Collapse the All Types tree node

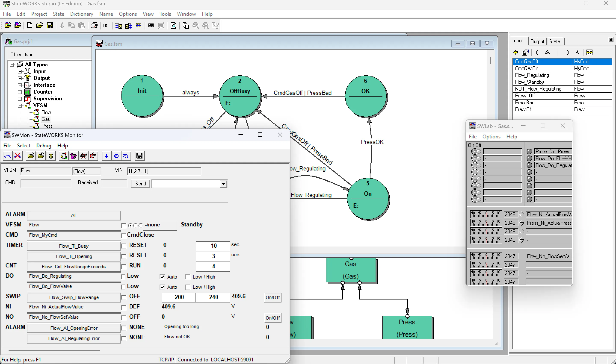click(12, 64)
